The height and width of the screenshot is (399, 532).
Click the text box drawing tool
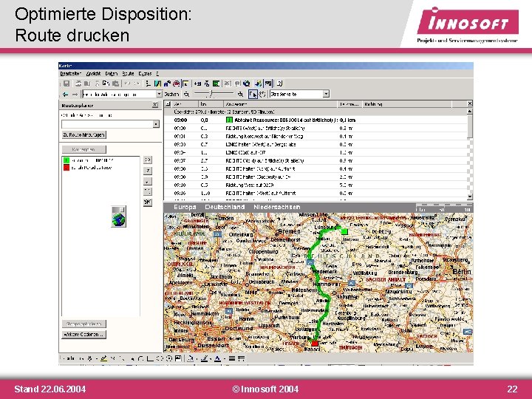(x=178, y=358)
